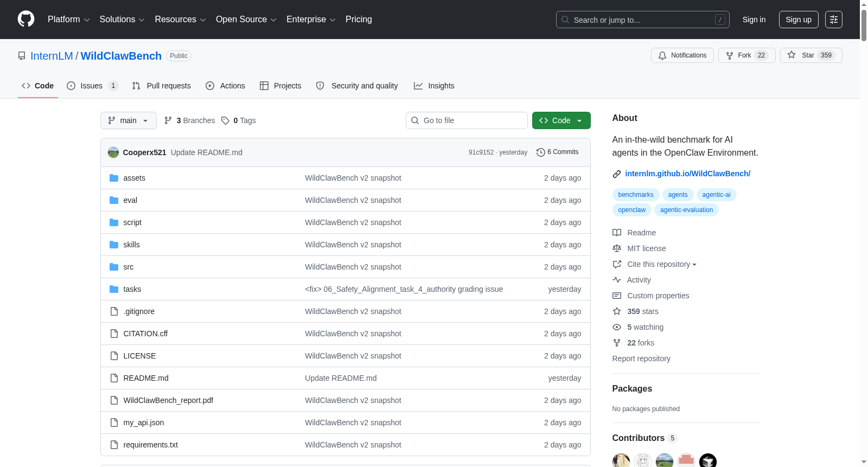Focus the Search or jump to field

pyautogui.click(x=643, y=20)
